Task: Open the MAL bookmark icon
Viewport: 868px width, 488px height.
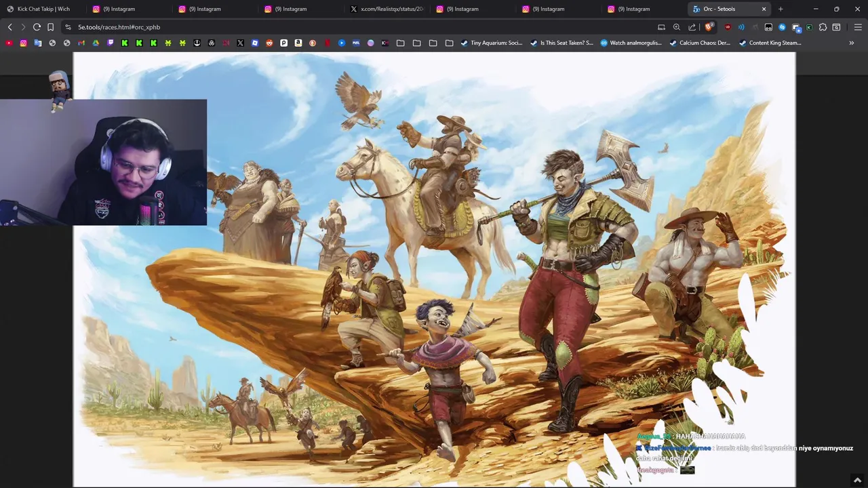Action: 356,43
